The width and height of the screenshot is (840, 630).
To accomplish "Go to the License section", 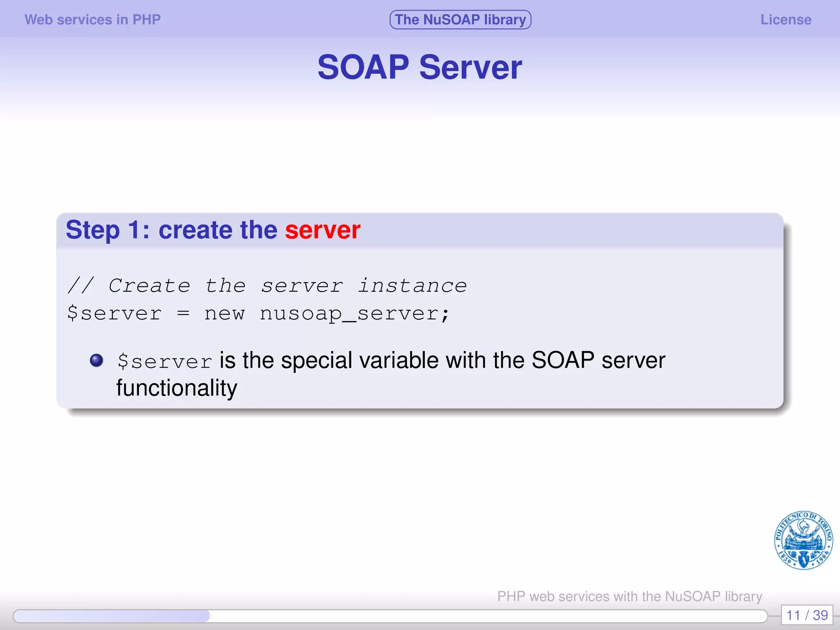I will point(785,20).
